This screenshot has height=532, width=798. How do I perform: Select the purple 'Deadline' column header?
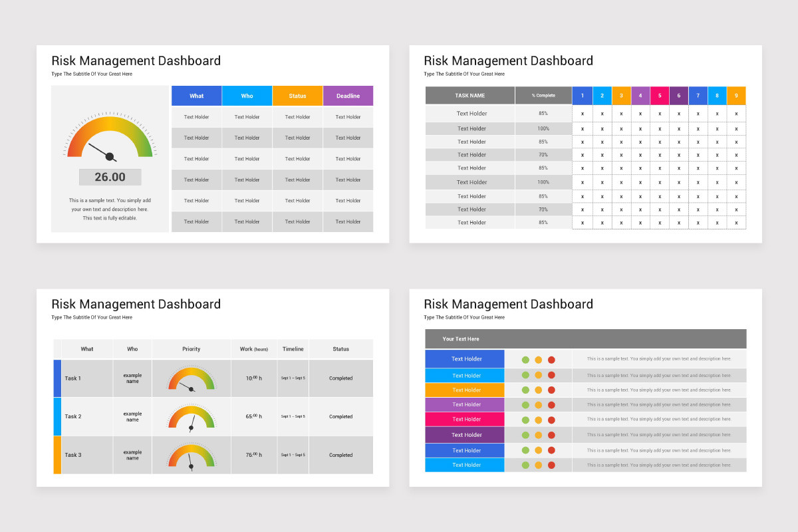[x=348, y=96]
